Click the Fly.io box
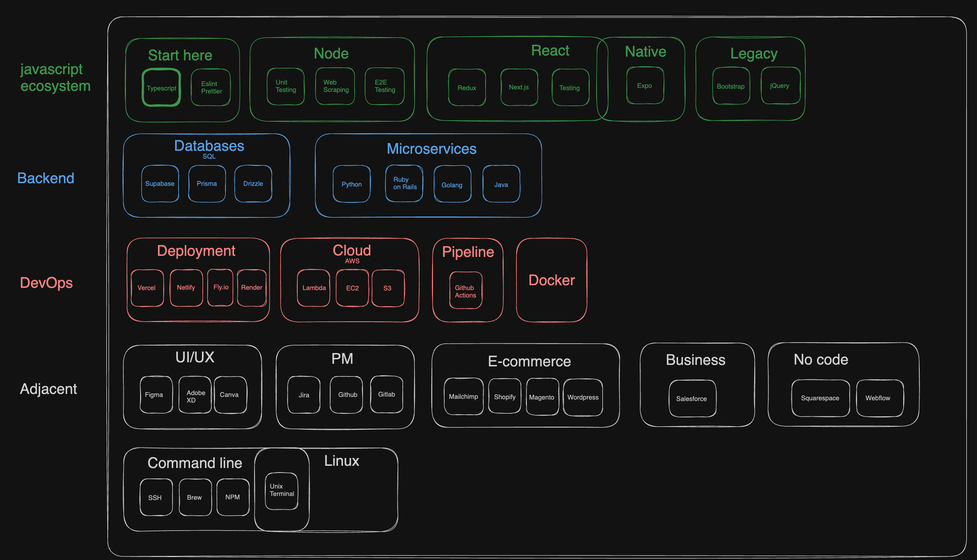Image resolution: width=977 pixels, height=560 pixels. tap(220, 288)
